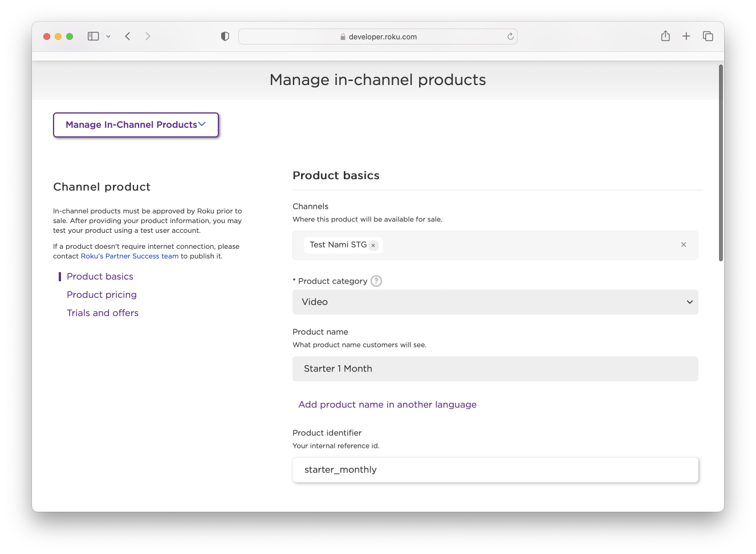
Task: Expand the sidebar options chevron
Action: [x=108, y=37]
